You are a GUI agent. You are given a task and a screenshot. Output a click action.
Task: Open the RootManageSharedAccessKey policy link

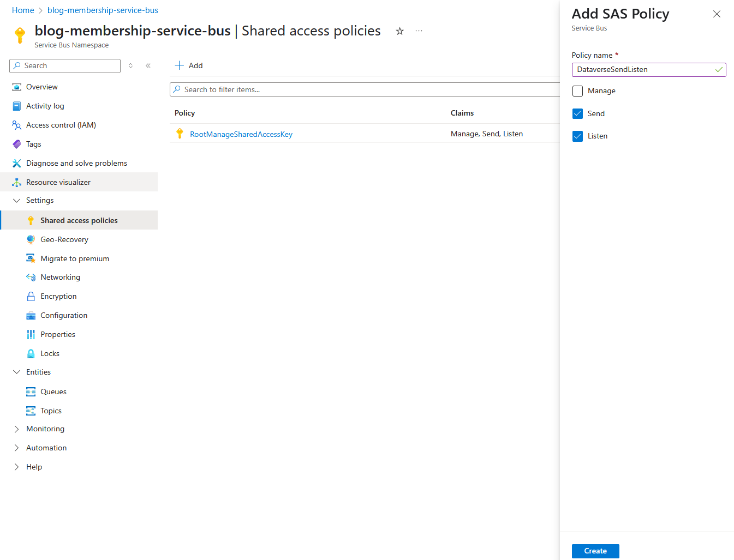click(x=241, y=134)
